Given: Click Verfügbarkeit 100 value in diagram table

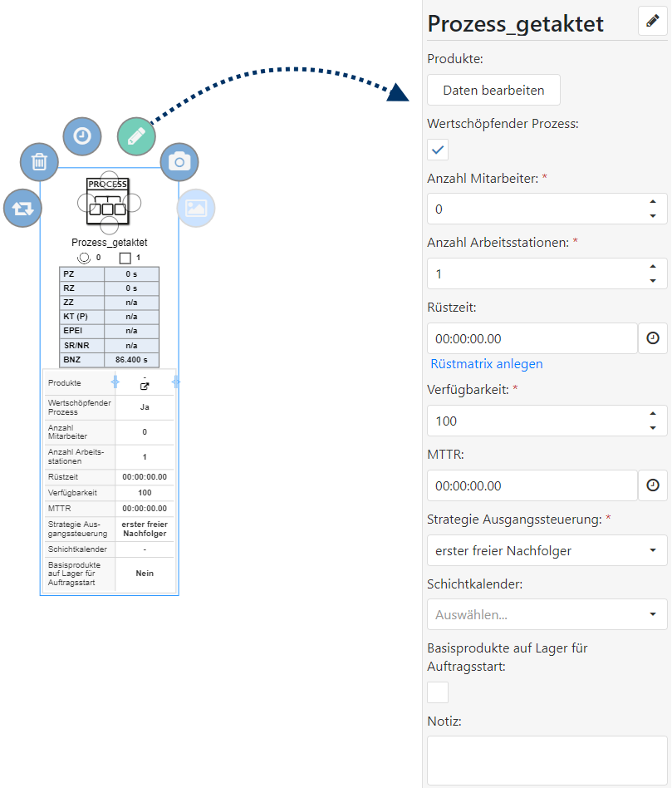Looking at the screenshot, I should [145, 492].
